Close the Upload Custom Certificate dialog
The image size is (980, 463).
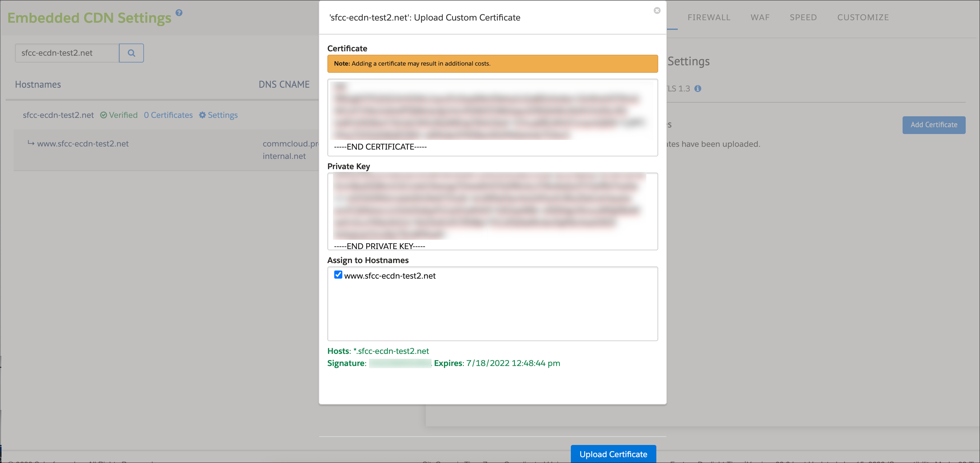point(657,11)
